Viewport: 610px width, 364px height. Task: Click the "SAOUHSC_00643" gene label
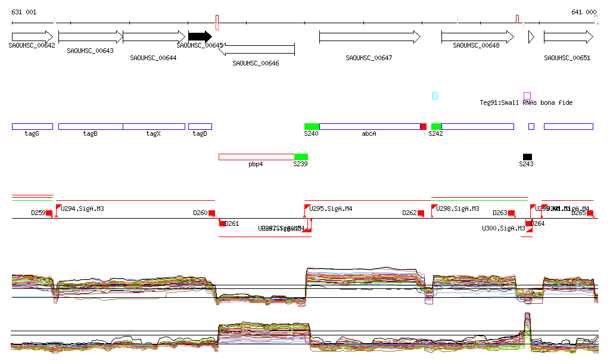coord(91,51)
